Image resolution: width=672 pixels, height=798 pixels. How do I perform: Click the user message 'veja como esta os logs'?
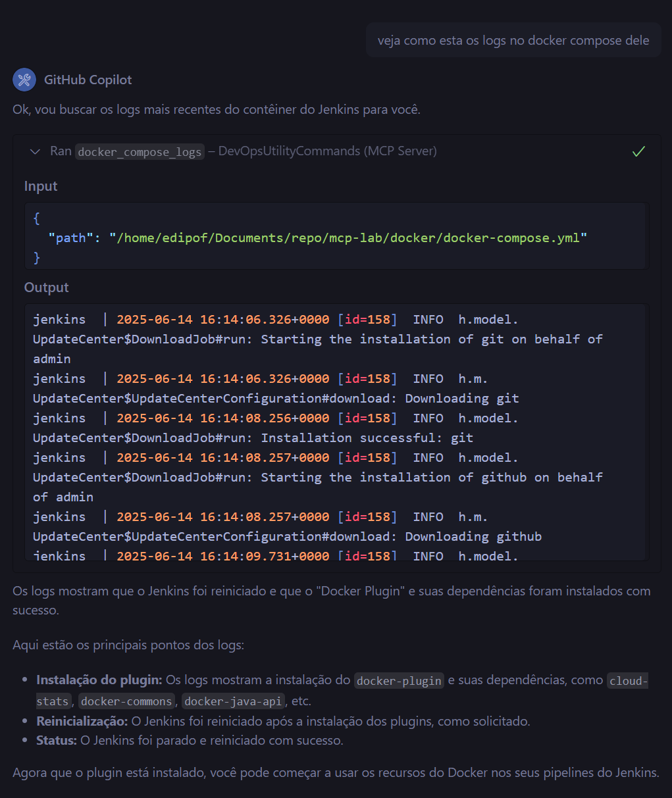513,40
